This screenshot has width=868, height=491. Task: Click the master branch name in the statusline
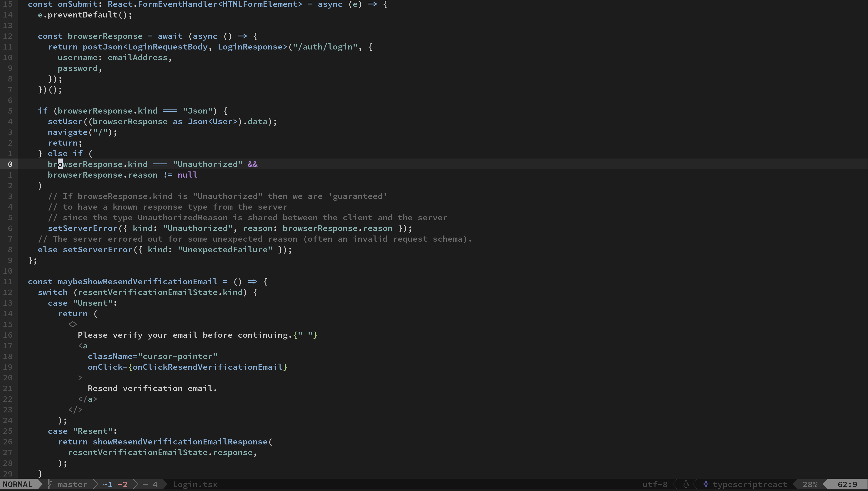pos(72,484)
